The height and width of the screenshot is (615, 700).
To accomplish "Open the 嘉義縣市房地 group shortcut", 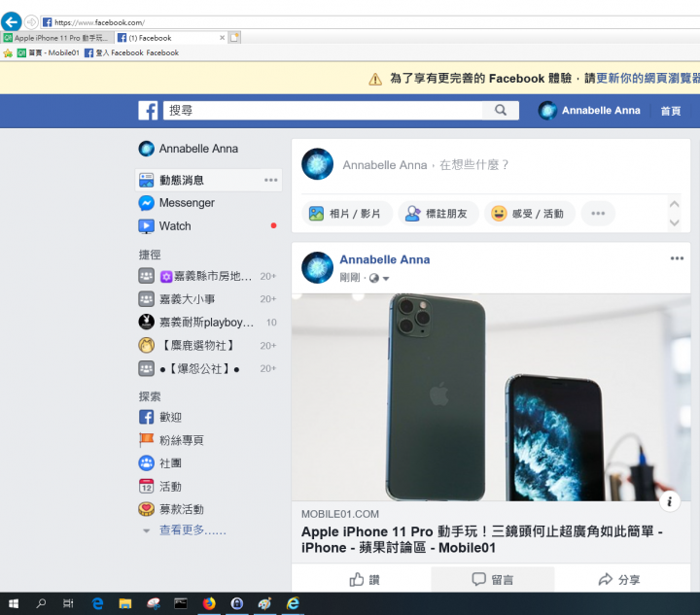I will click(x=208, y=276).
